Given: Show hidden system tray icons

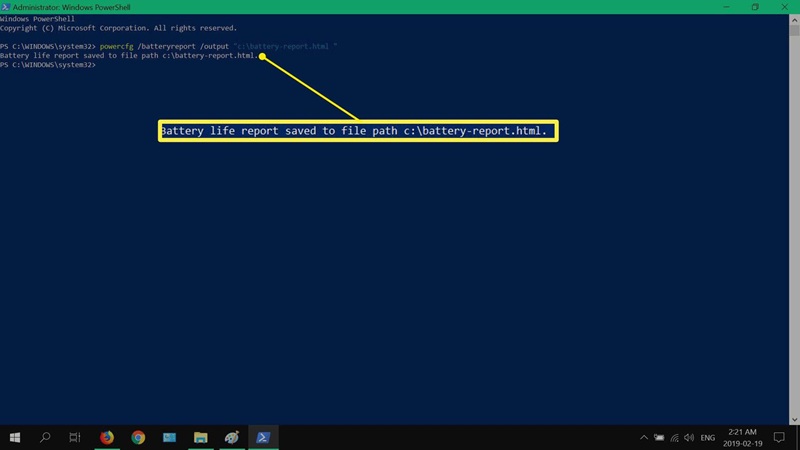Looking at the screenshot, I should tap(644, 437).
